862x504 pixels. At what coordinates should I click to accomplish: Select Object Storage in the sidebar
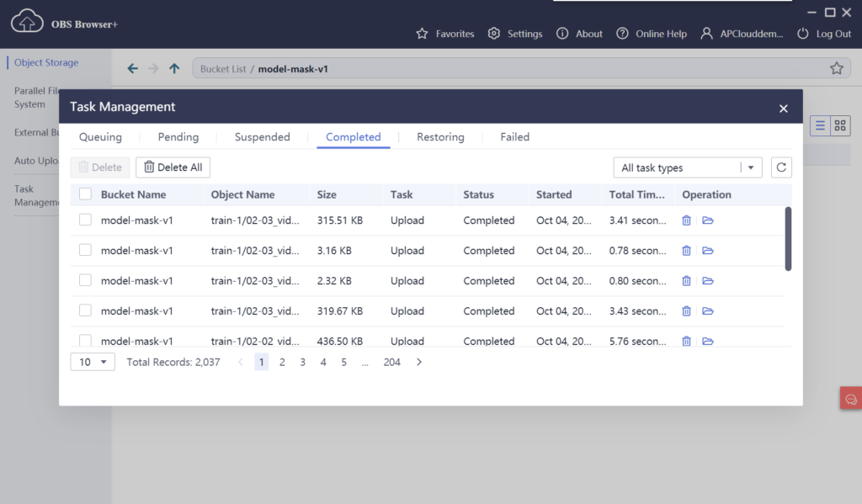coord(46,62)
